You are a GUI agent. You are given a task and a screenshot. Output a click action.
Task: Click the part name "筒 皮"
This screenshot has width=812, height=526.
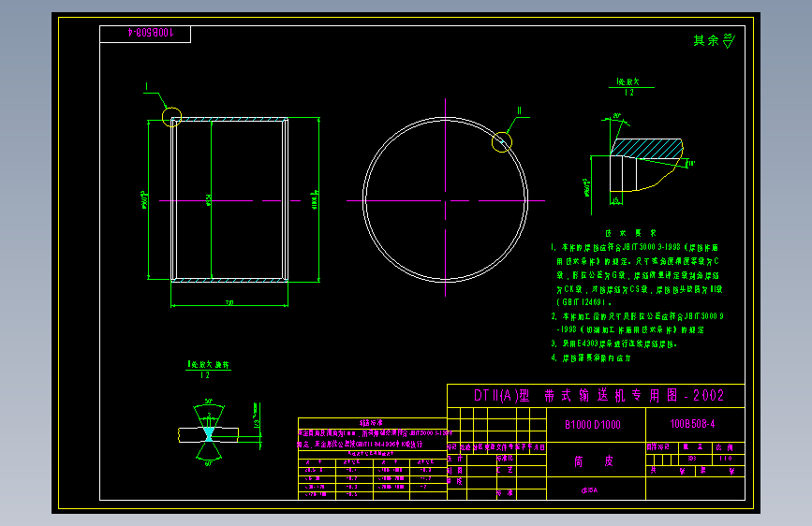[x=594, y=460]
